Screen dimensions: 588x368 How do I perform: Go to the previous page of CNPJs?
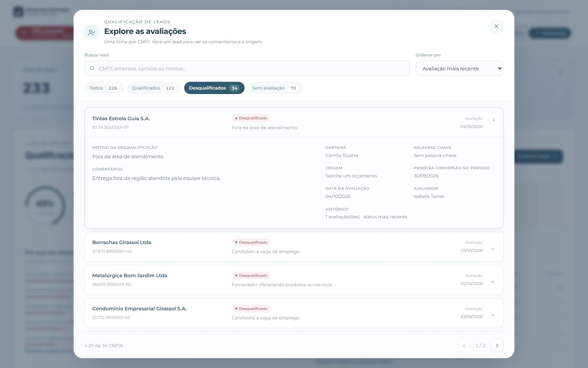(464, 345)
